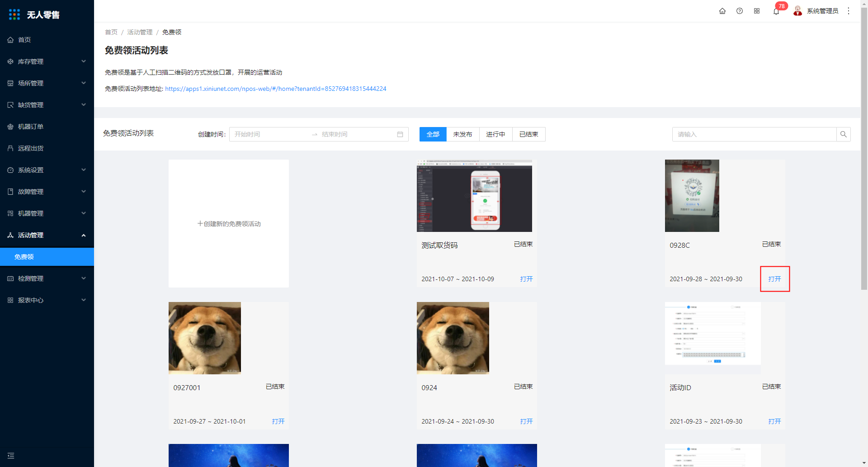Expand the 检测管理 chevron
The width and height of the screenshot is (868, 467).
pyautogui.click(x=84, y=278)
